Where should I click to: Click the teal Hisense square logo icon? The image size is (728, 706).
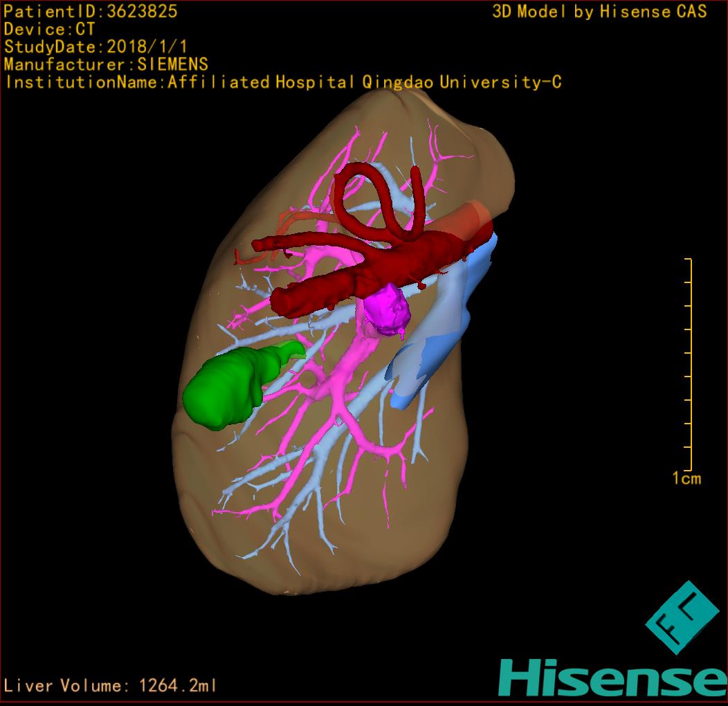pos(682,618)
